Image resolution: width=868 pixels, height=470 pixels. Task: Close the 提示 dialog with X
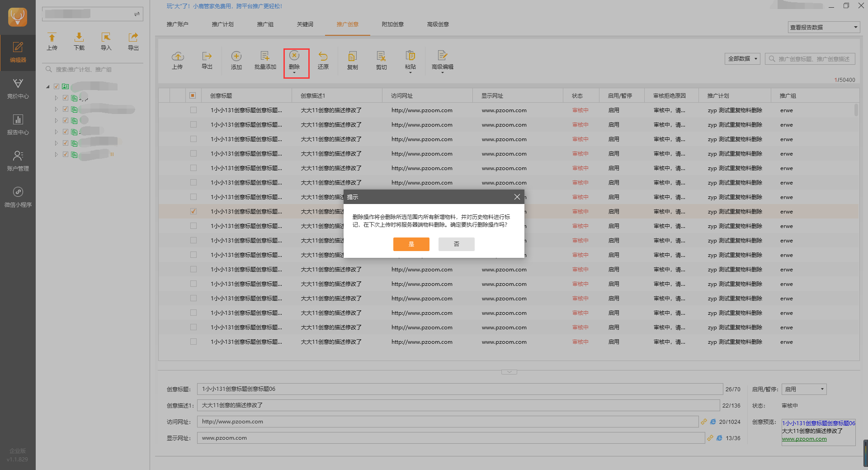[517, 197]
